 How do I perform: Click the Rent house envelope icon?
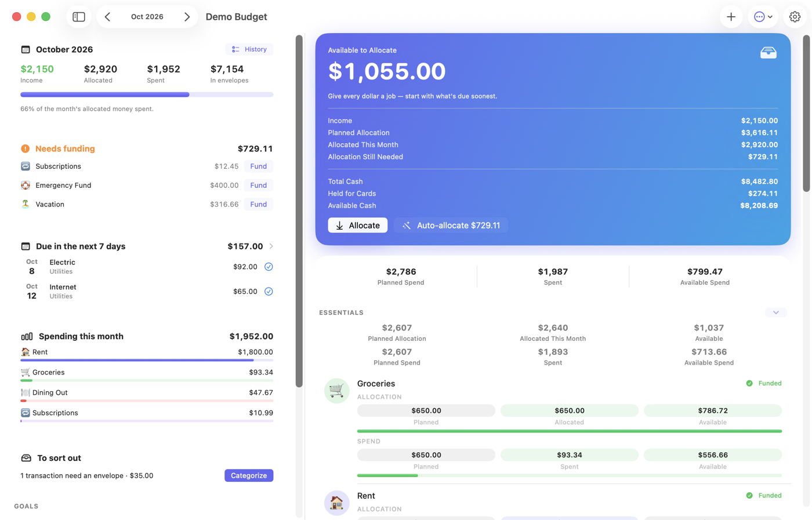pos(336,503)
